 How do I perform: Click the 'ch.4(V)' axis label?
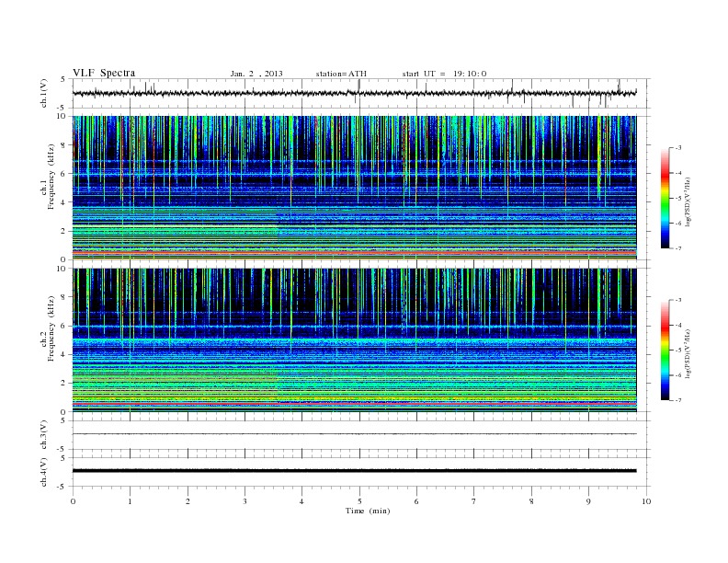(44, 472)
